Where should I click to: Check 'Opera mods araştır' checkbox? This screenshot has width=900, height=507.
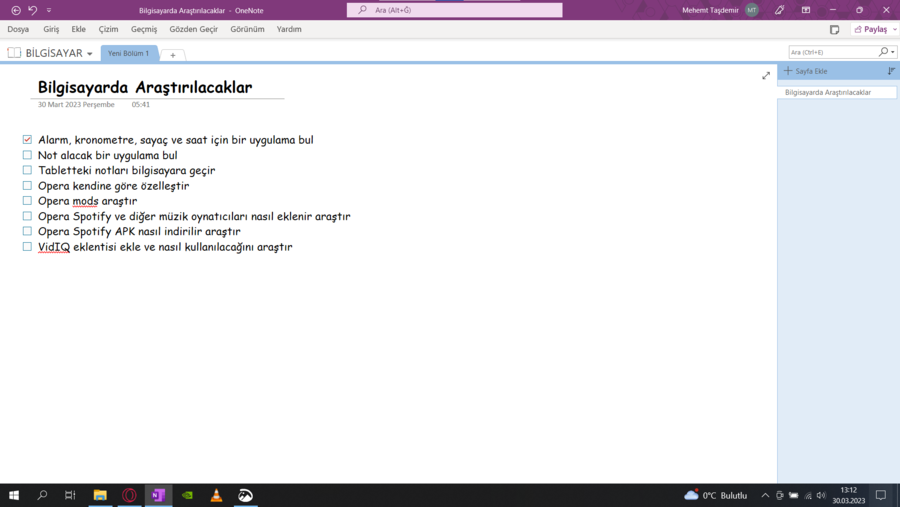coord(27,200)
